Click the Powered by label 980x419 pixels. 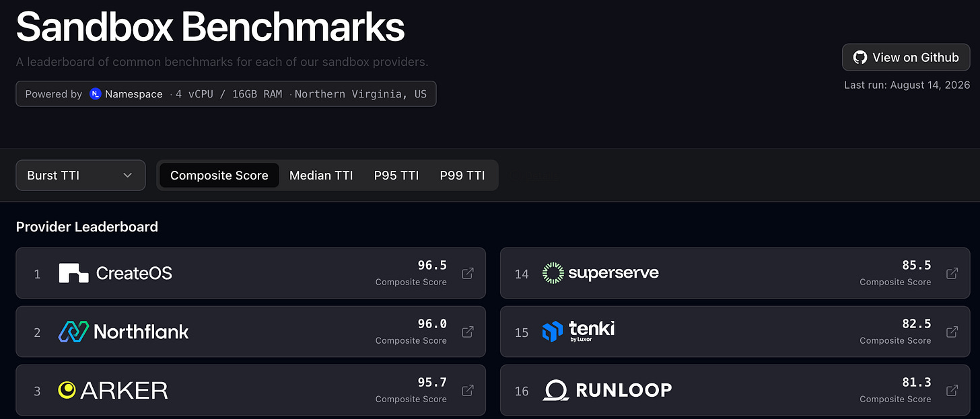pos(54,94)
